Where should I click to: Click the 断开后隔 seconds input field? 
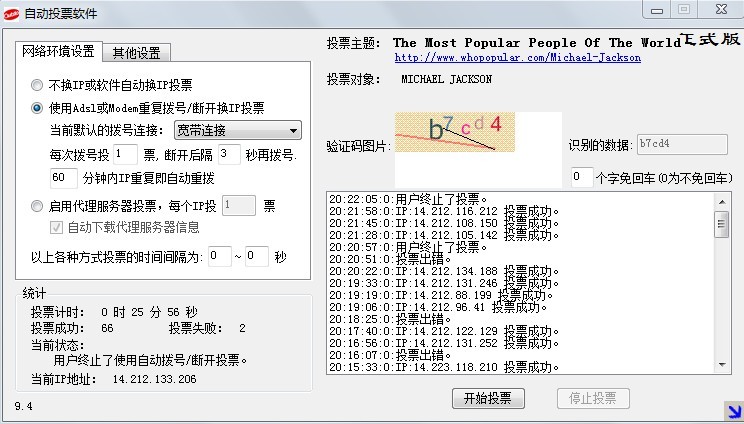(229, 154)
